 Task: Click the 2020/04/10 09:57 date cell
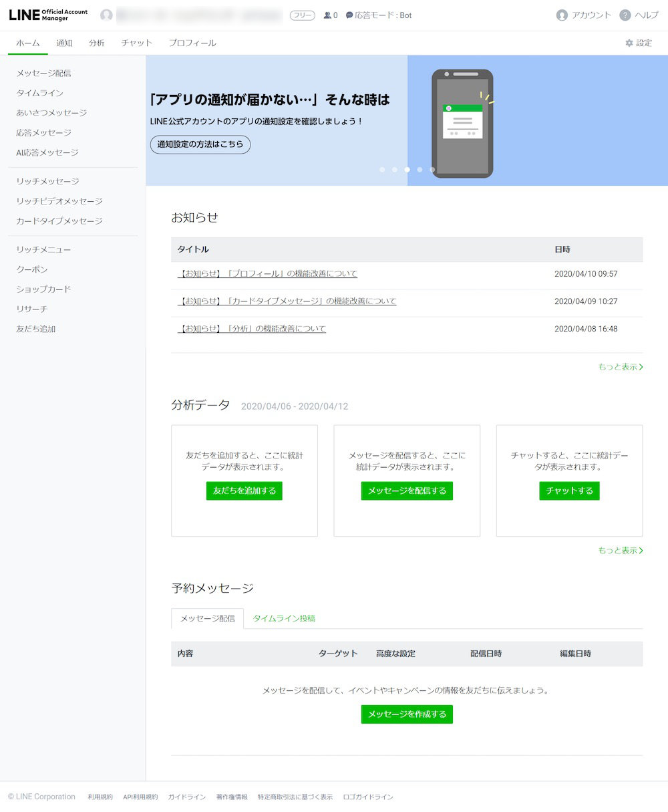(x=586, y=274)
